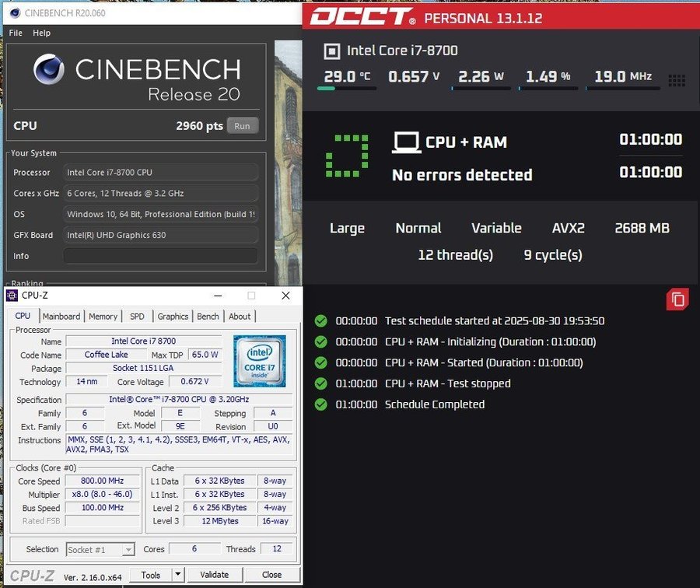Image resolution: width=700 pixels, height=588 pixels.
Task: Click the OCCT power usage bar under 2.26 W
Action: (481, 89)
